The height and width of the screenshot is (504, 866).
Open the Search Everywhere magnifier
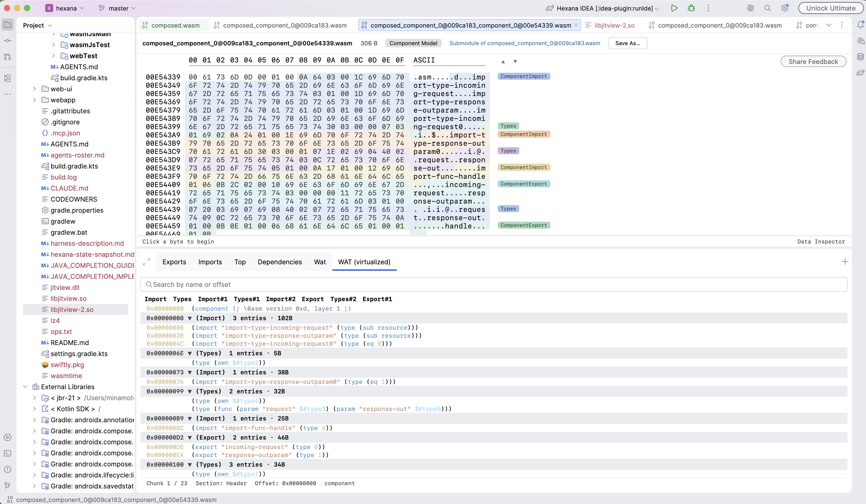[767, 8]
